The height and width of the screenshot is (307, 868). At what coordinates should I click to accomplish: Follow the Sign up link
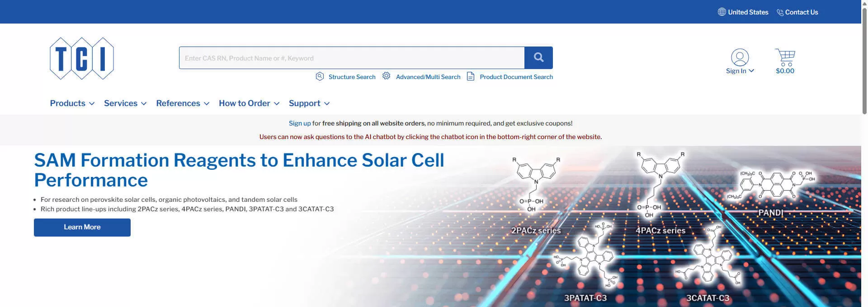pos(300,123)
